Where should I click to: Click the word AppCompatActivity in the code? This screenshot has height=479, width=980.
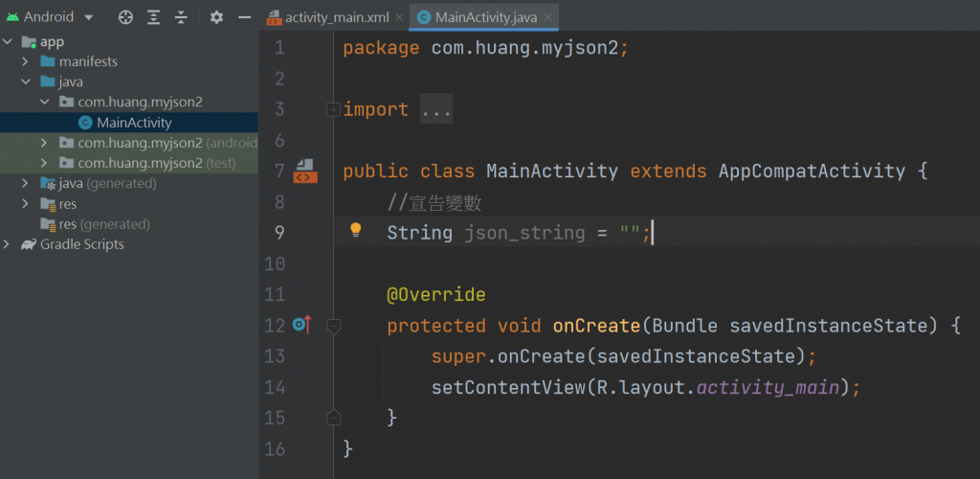tap(812, 171)
